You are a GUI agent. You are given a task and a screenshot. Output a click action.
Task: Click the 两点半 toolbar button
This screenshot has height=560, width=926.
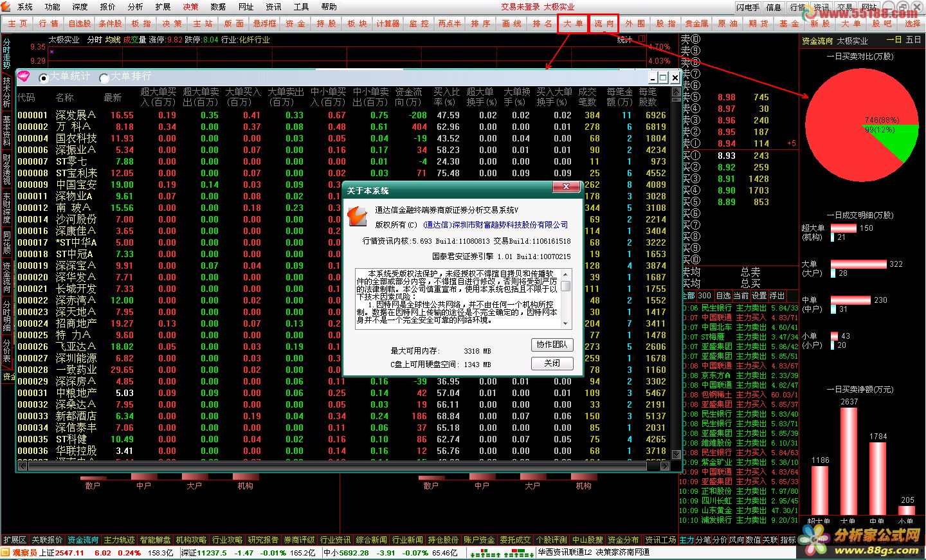coord(449,24)
